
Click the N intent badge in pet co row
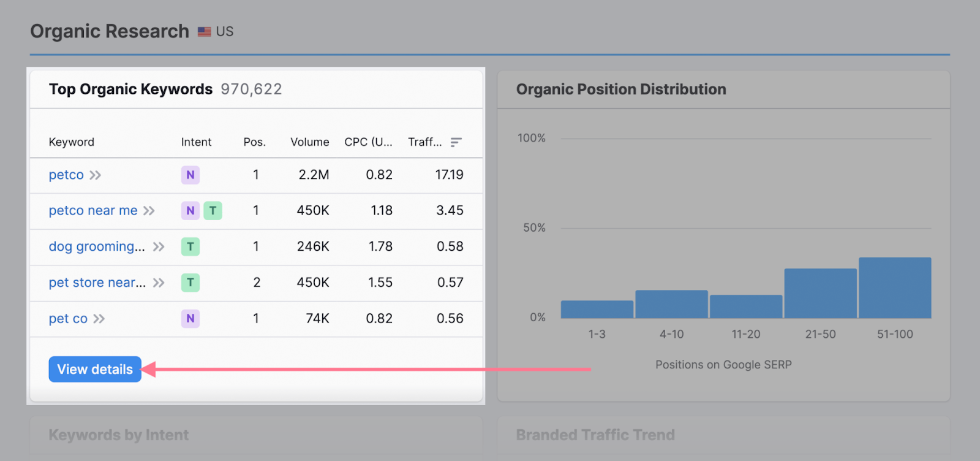coord(190,318)
